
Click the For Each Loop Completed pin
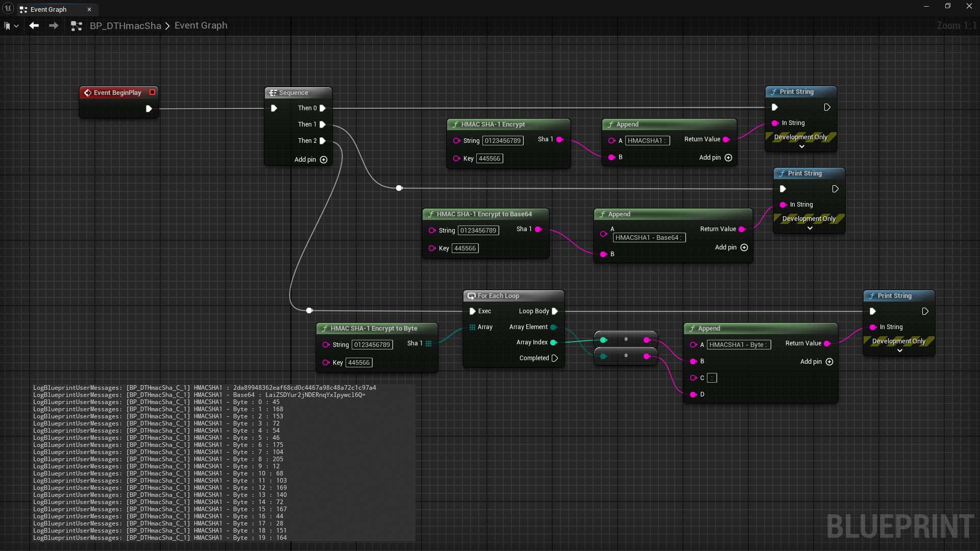click(x=555, y=358)
